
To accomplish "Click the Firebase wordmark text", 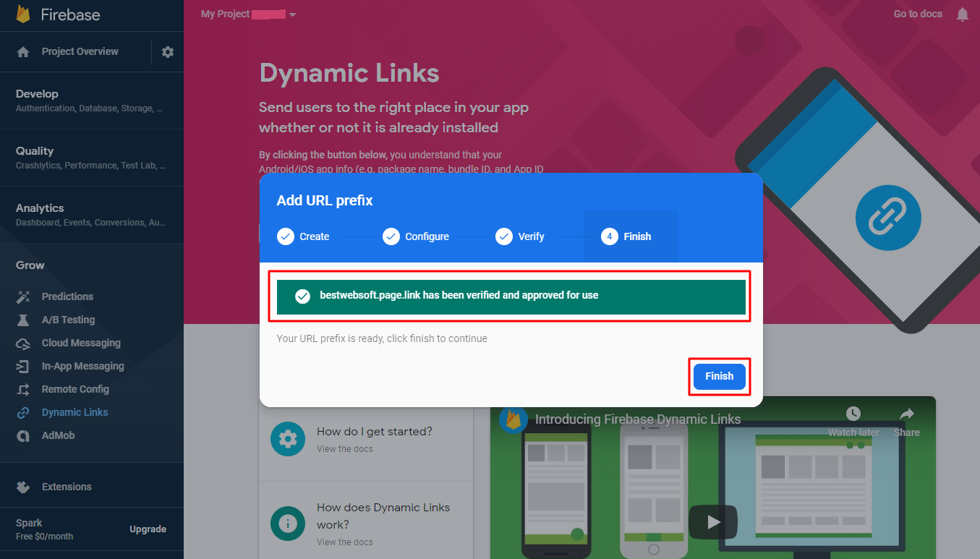I will pos(70,14).
